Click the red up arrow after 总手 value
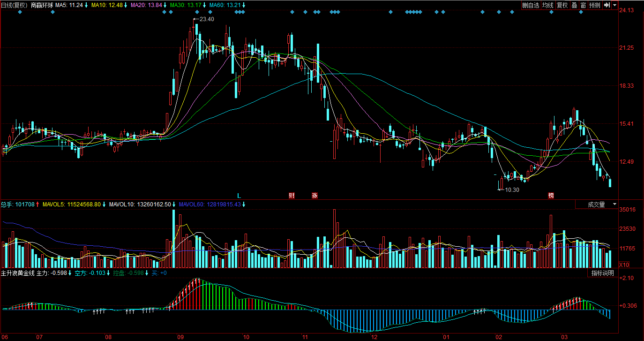This screenshot has width=644, height=341. (x=37, y=205)
